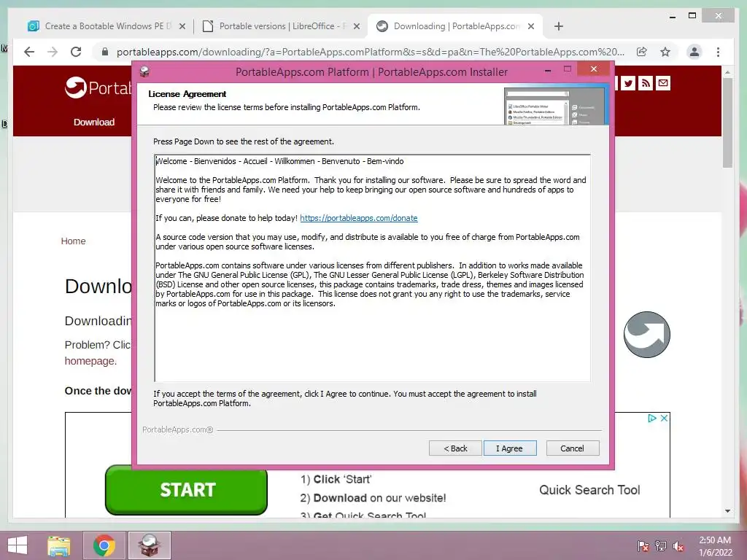This screenshot has height=560, width=747.
Task: Click the page scrollbar thumb
Action: pos(727,122)
